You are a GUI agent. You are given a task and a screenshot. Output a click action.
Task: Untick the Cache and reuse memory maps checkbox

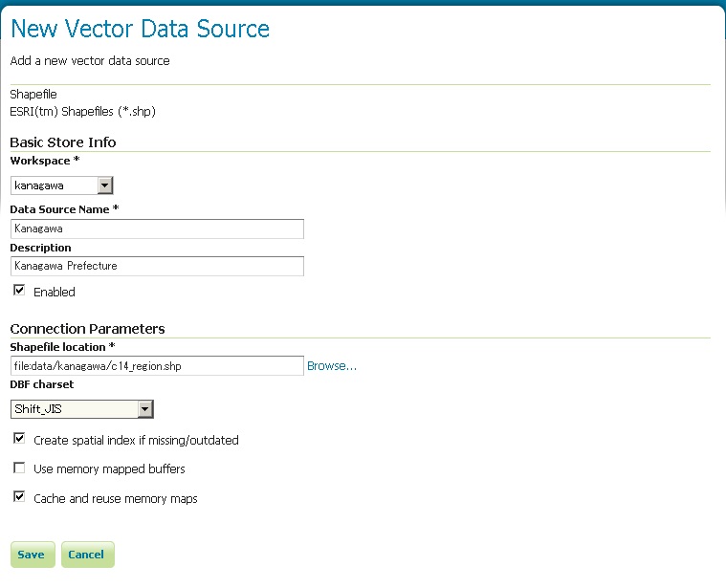[x=19, y=497]
